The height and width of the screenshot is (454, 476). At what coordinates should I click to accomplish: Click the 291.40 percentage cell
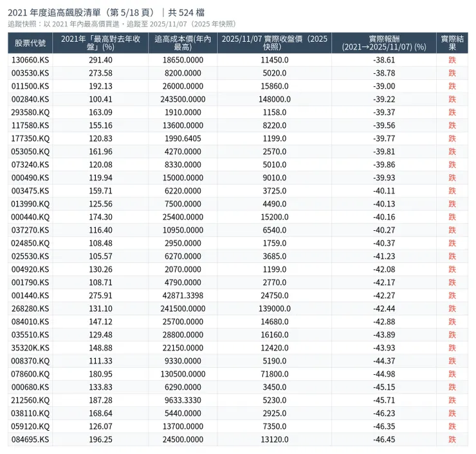(x=100, y=60)
